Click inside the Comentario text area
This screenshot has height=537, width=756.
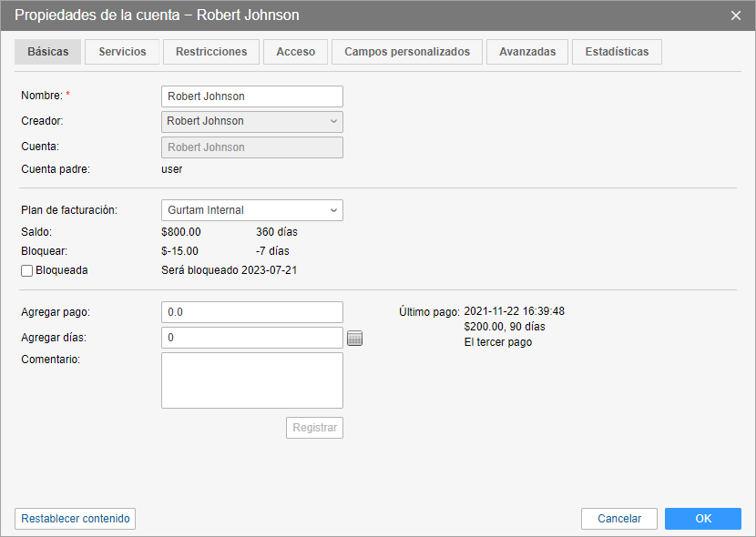[251, 380]
